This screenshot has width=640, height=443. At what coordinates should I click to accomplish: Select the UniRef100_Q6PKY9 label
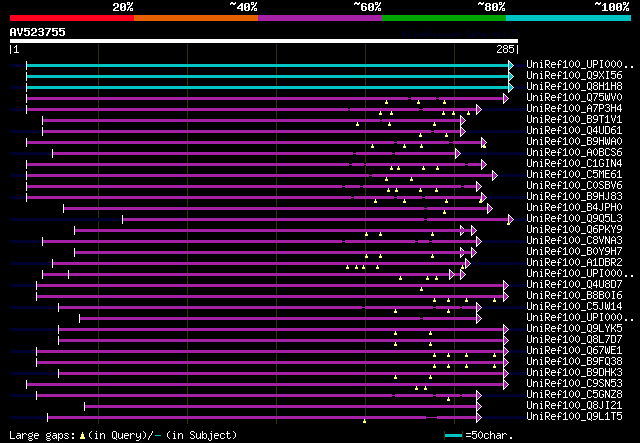point(574,230)
